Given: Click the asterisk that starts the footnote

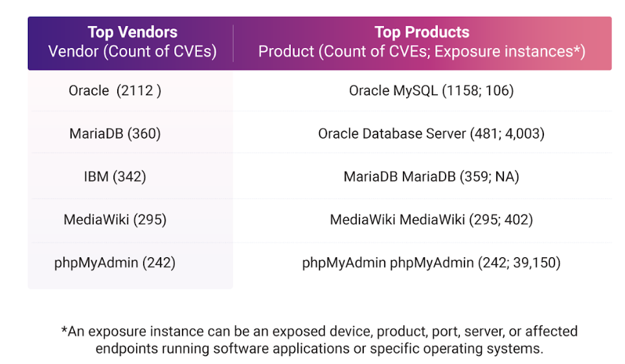Looking at the screenshot, I should pyautogui.click(x=64, y=331).
